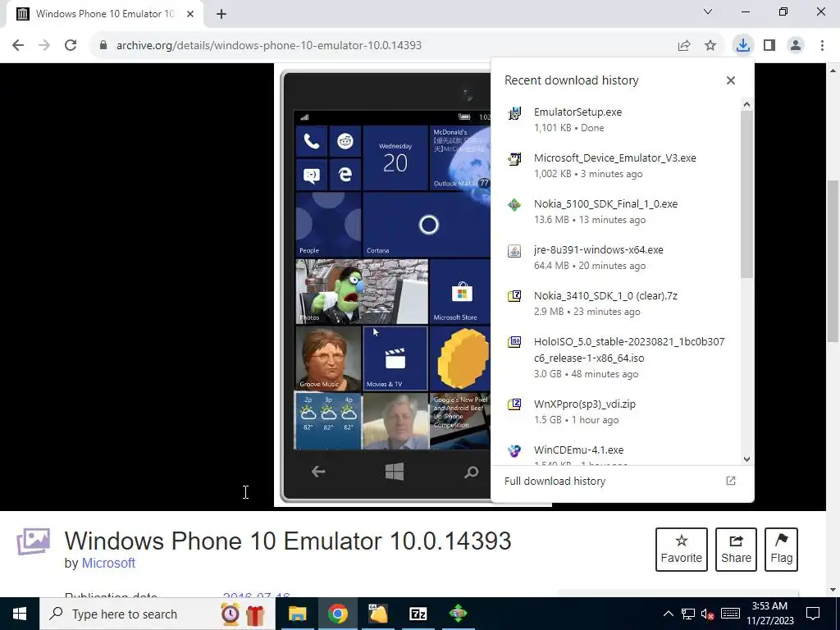Bookmark this page with the star icon

pyautogui.click(x=710, y=46)
